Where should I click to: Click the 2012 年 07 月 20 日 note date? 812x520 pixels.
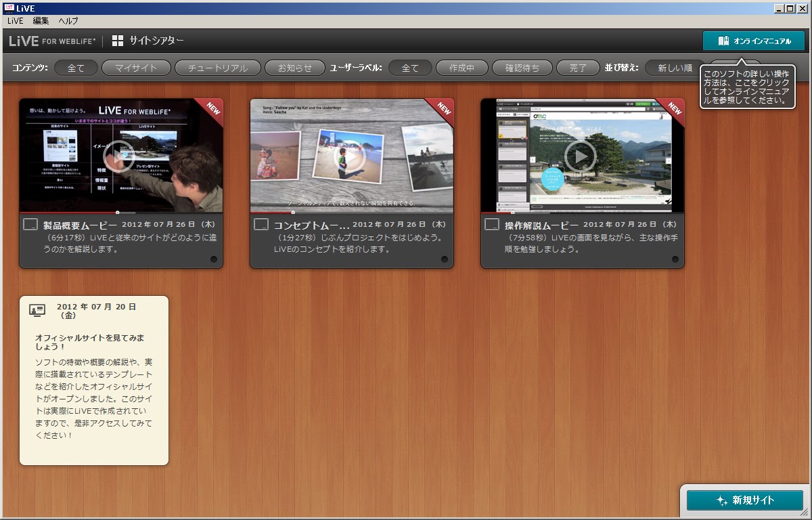[96, 311]
